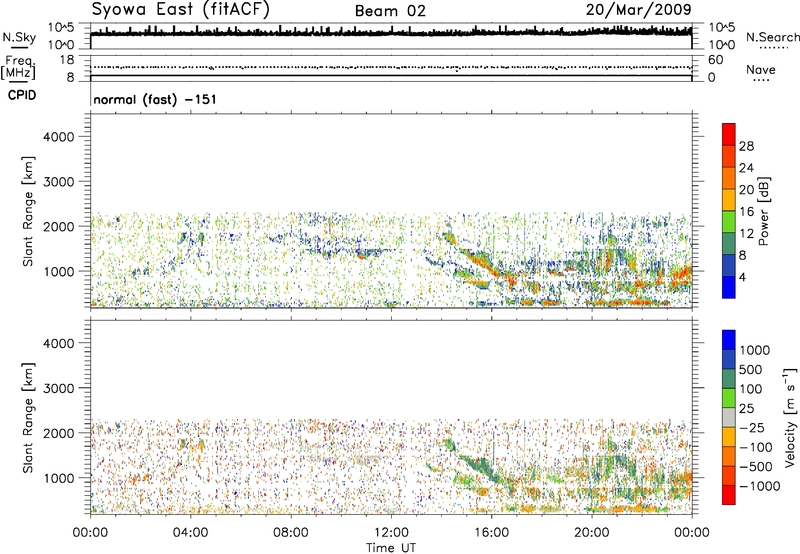Click the dotted Nave trace in frequency panel
Image resolution: width=800 pixels, height=554 pixels.
391,67
